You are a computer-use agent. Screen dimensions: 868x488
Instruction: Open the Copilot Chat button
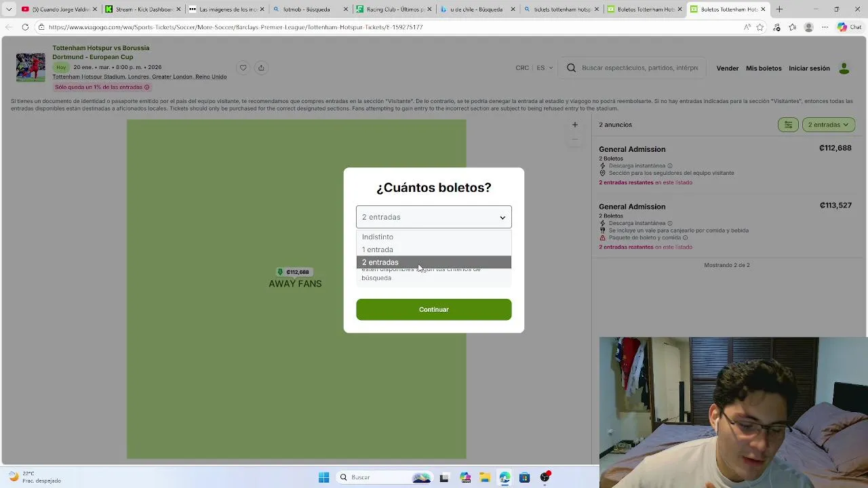(850, 27)
